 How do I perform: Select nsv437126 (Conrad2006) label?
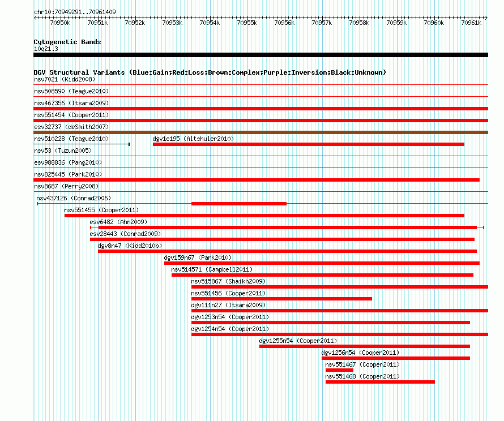[x=74, y=198]
